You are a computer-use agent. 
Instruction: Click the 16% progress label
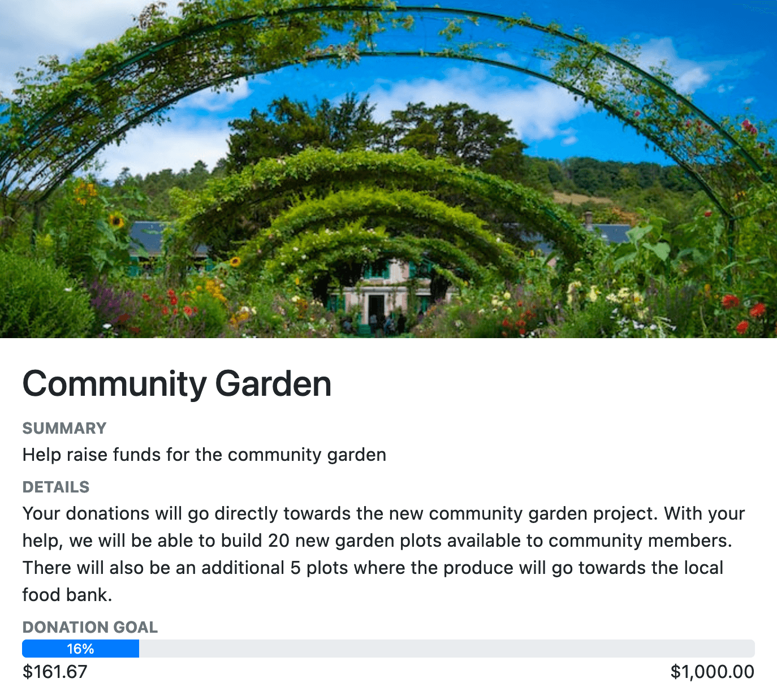pos(80,649)
